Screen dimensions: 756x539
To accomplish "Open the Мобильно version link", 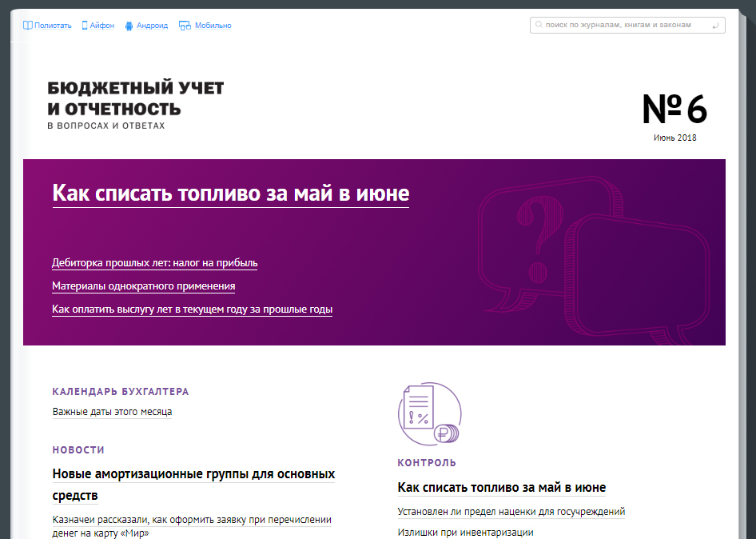I will pyautogui.click(x=213, y=26).
